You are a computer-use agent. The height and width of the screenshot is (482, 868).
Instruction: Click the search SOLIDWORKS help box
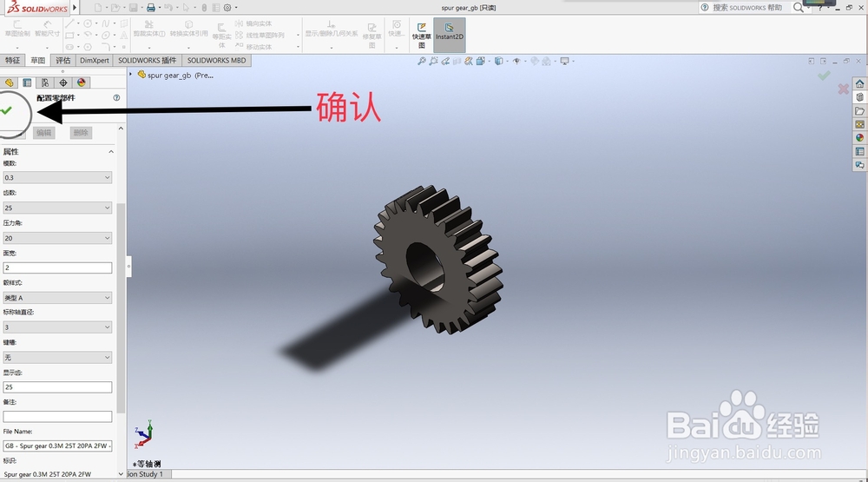(747, 7)
